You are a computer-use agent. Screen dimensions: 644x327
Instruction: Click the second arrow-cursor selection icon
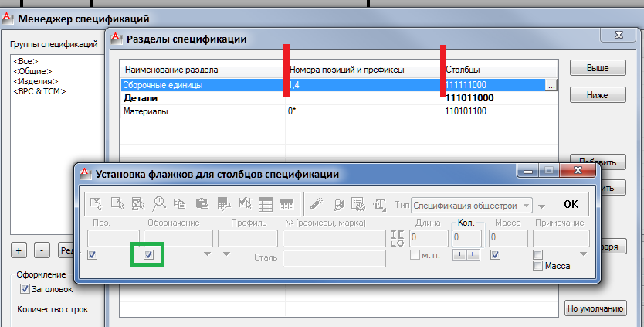(117, 203)
